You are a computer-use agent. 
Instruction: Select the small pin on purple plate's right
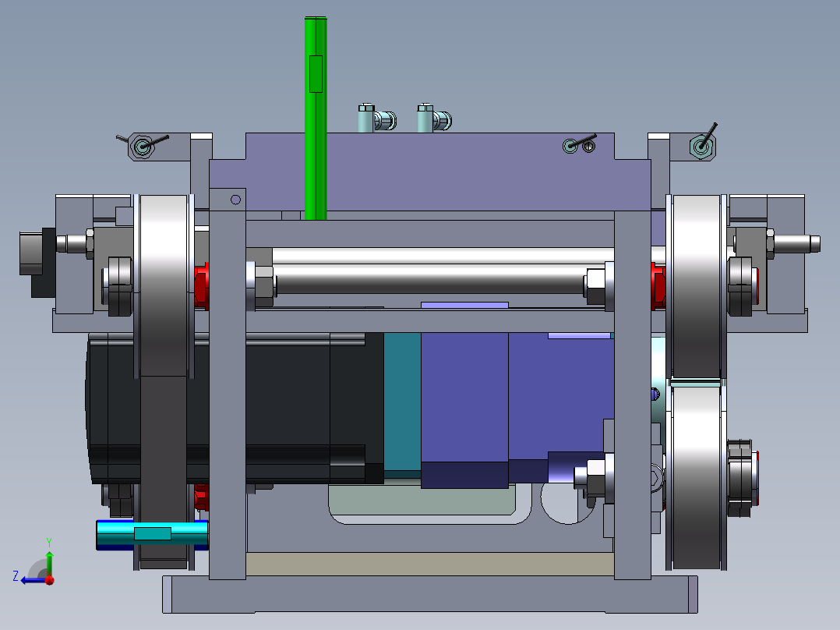click(588, 146)
